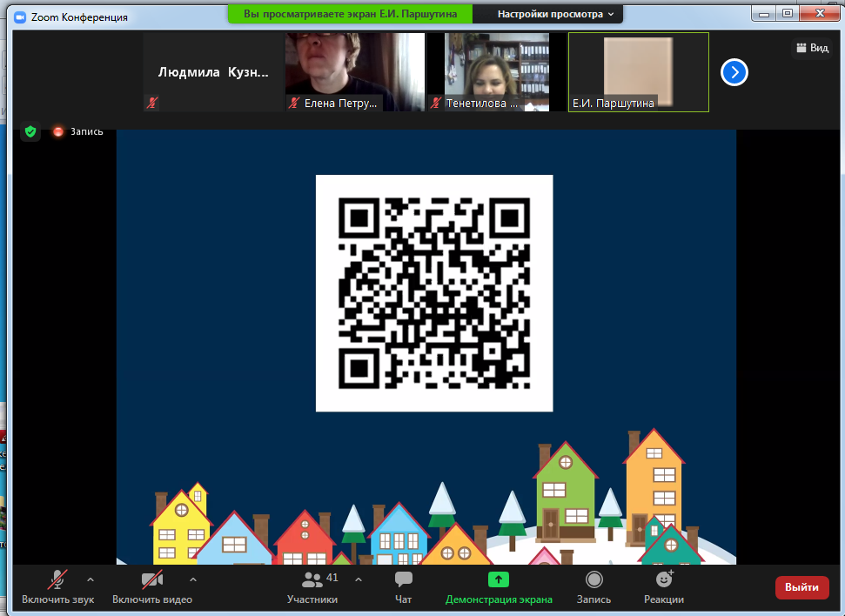Open the Participants list icon
845x616 pixels.
coord(312,579)
